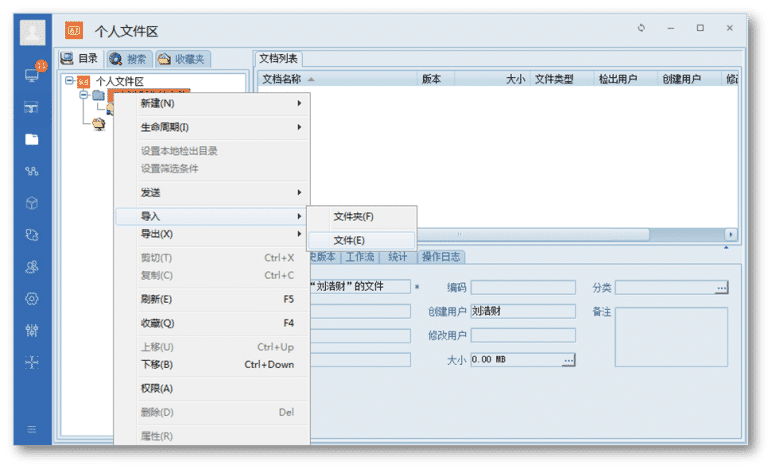The width and height of the screenshot is (772, 469).
Task: Sort by the 大小 column header
Action: point(492,79)
